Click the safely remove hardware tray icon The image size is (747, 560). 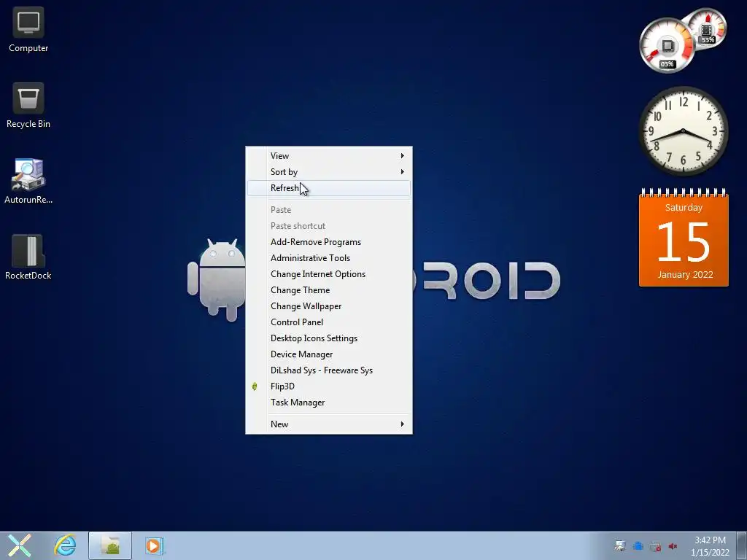[x=620, y=546]
